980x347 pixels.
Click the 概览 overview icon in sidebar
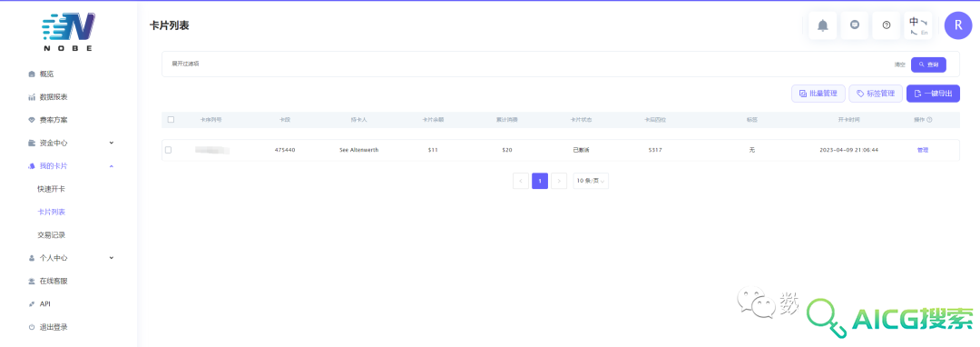pyautogui.click(x=32, y=74)
